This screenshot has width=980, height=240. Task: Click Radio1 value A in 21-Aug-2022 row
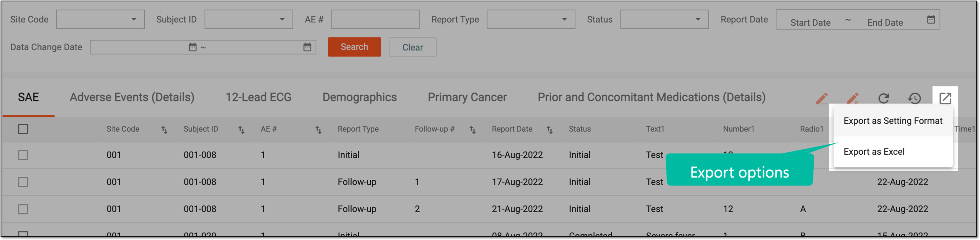click(803, 209)
